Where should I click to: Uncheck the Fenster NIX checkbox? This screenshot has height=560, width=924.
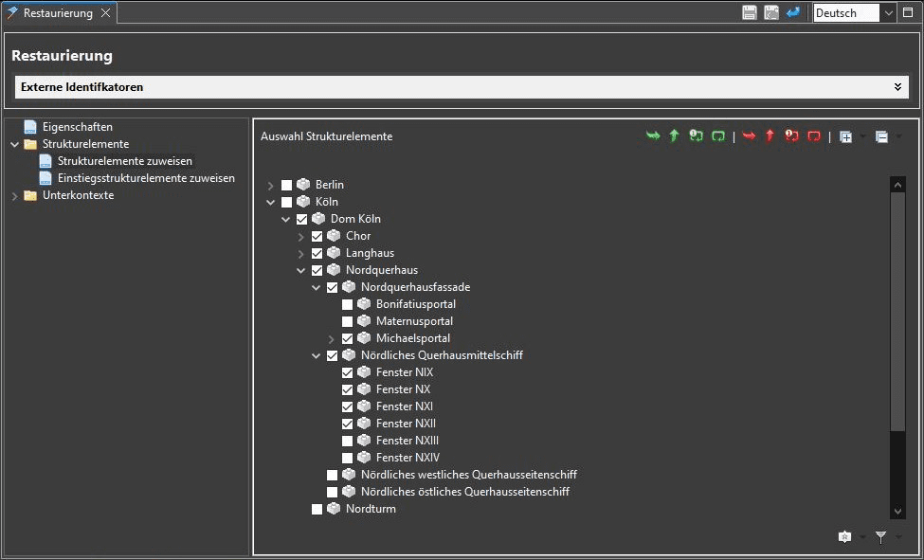[x=347, y=373]
